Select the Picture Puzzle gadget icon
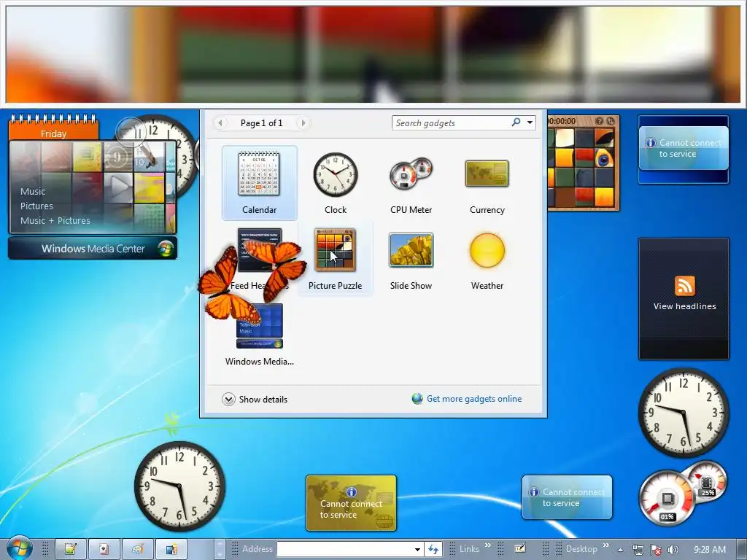The image size is (747, 560). click(335, 249)
